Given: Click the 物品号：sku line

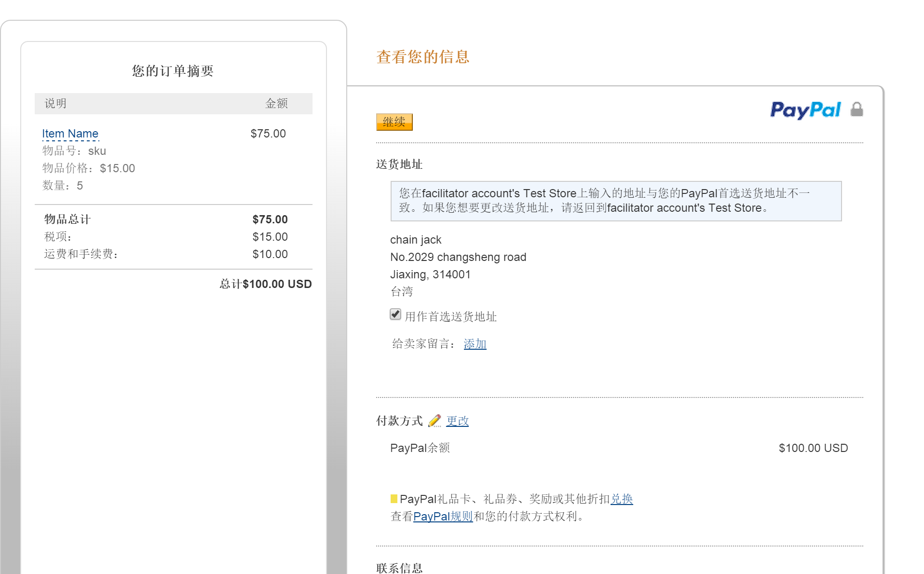Looking at the screenshot, I should pyautogui.click(x=74, y=151).
